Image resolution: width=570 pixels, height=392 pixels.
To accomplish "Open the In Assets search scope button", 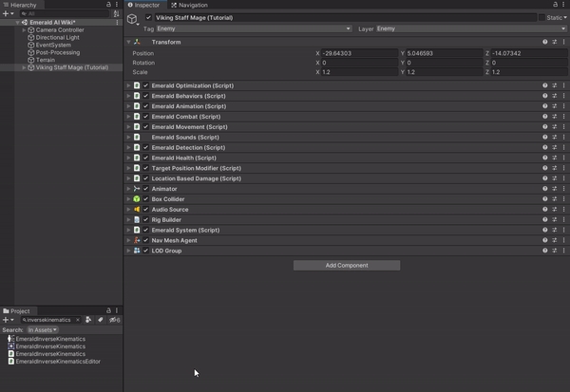I will coord(42,330).
